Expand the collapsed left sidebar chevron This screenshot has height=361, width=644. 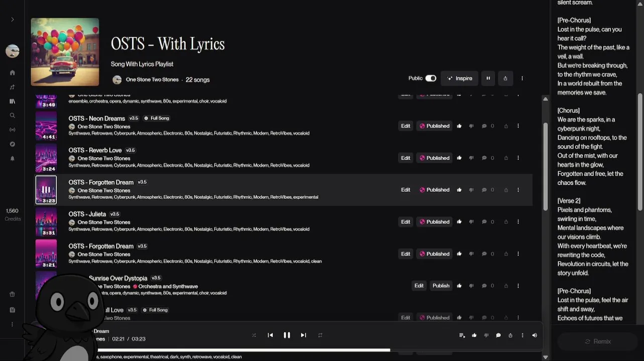13,20
